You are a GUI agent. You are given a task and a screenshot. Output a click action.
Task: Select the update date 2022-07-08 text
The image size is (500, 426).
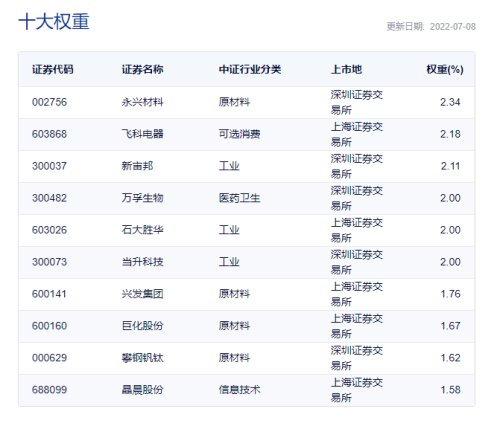click(x=453, y=27)
